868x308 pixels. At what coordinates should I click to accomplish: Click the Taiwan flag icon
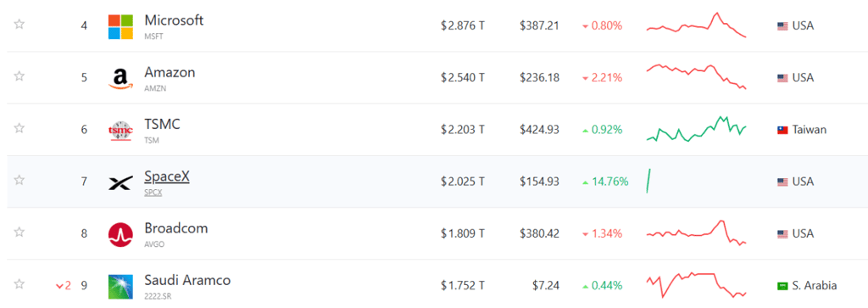click(782, 130)
